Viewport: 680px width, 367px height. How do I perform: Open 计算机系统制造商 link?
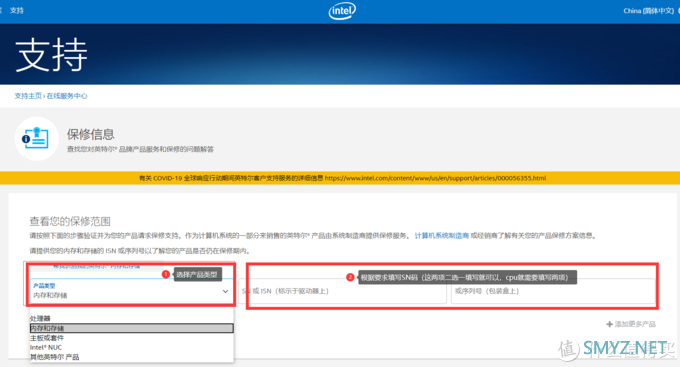click(x=441, y=236)
